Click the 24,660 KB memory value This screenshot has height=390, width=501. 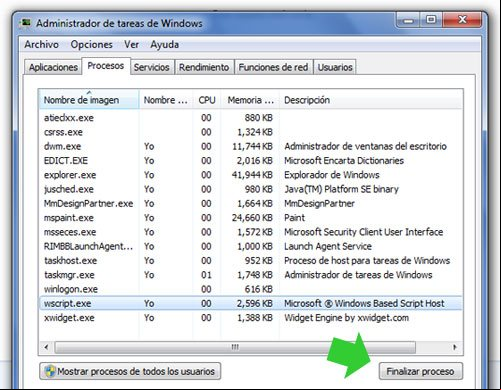[252, 218]
